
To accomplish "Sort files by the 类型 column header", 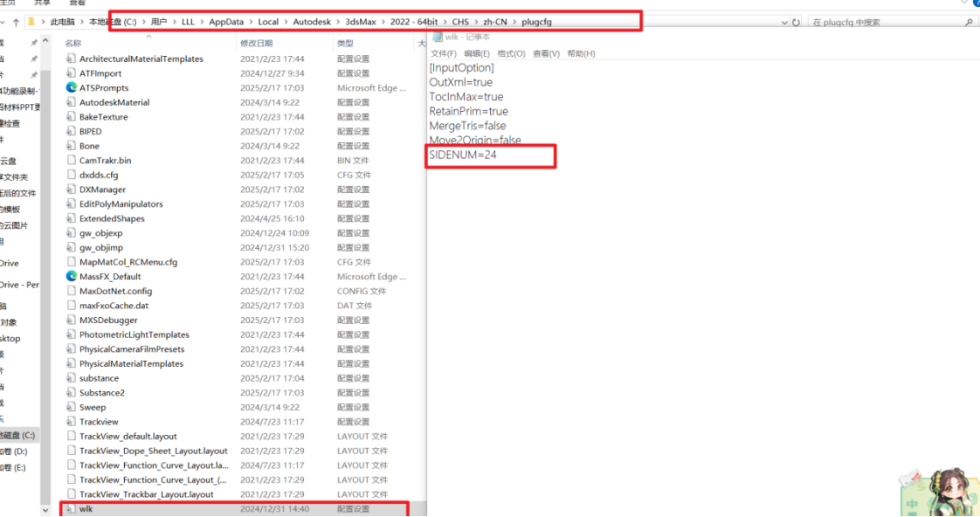I will [345, 43].
